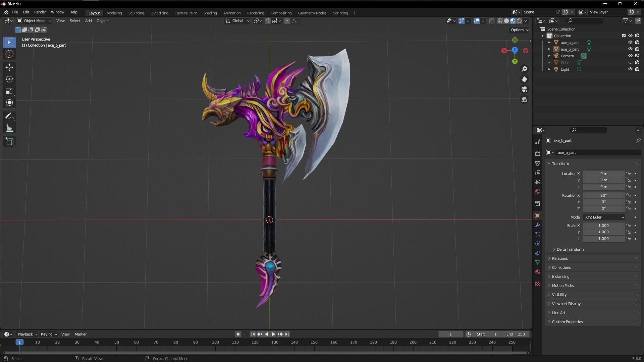The height and width of the screenshot is (362, 644).
Task: Open the Object Mode dropdown
Action: click(34, 21)
